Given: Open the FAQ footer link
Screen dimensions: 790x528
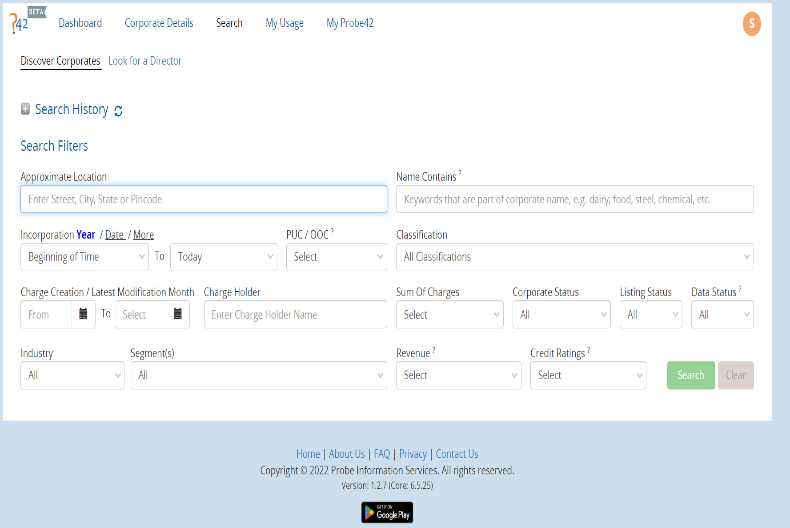Looking at the screenshot, I should click(382, 454).
